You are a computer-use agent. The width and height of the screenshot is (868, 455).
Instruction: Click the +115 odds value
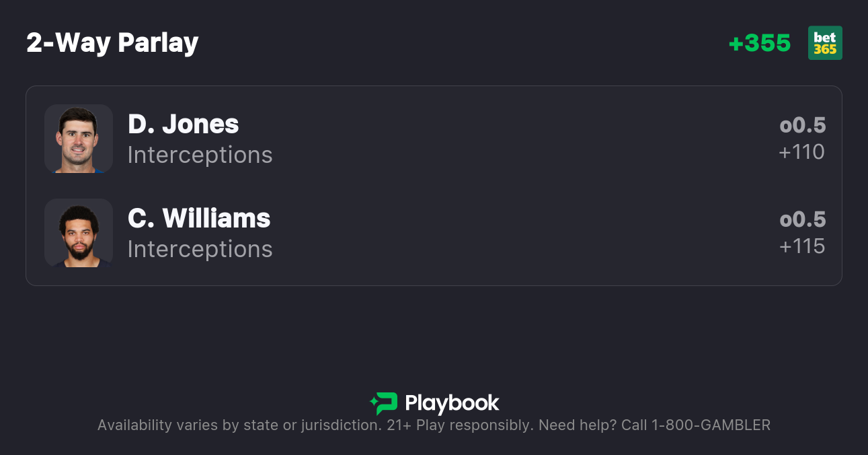(x=801, y=246)
